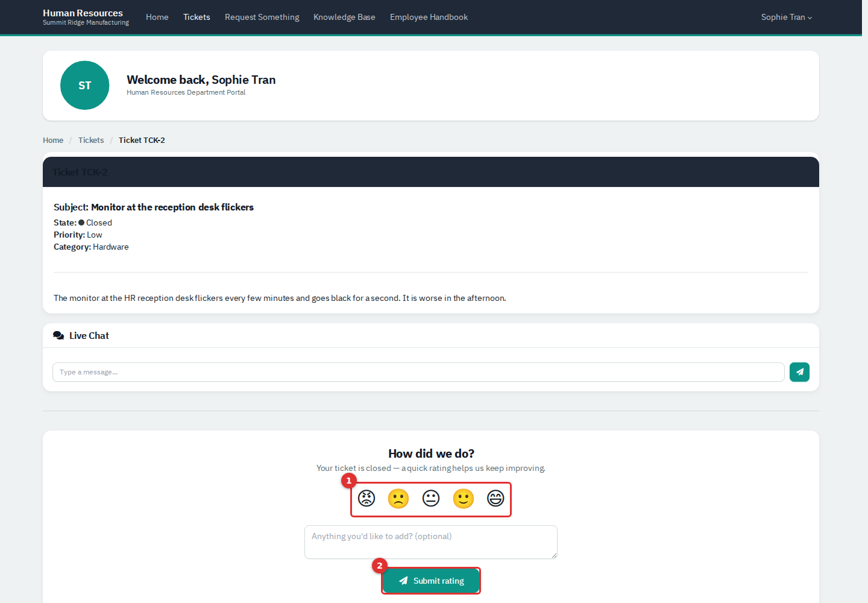This screenshot has height=603, width=868.
Task: Focus the live chat message field
Action: coord(418,372)
